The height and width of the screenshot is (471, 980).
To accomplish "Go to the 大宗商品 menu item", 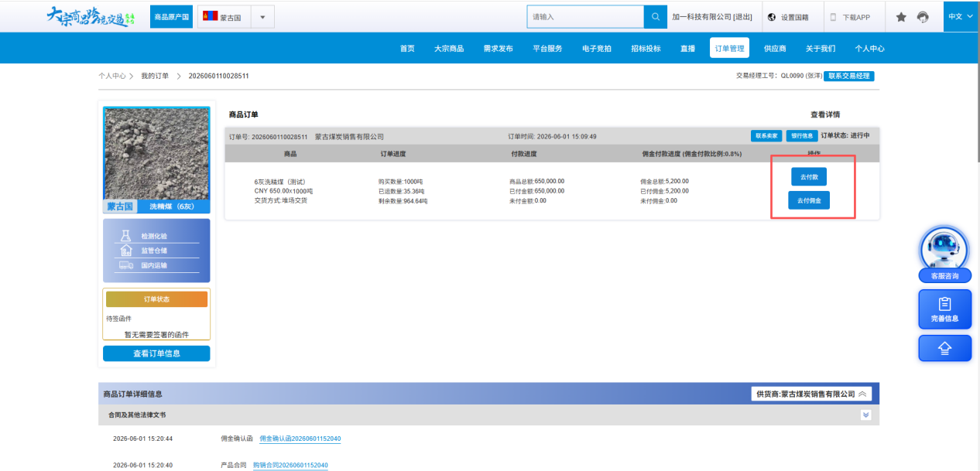I will (x=449, y=48).
